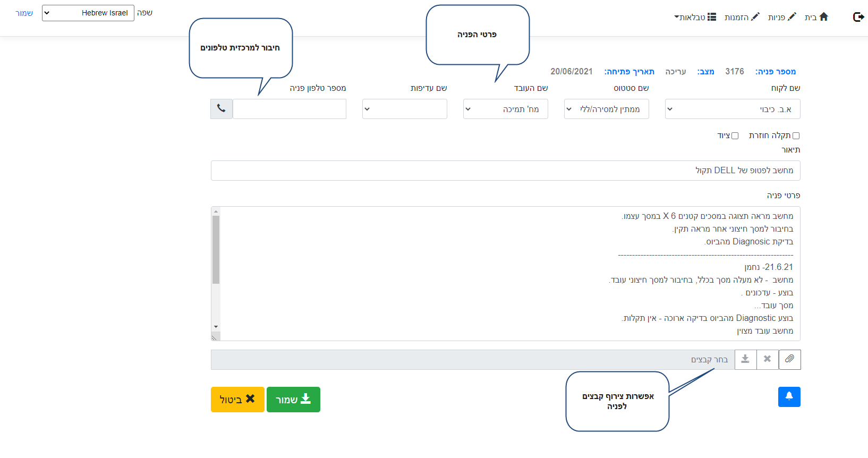Screen dimensions: 868x458
Task: Click the logout arrow icon
Action: pyautogui.click(x=858, y=17)
